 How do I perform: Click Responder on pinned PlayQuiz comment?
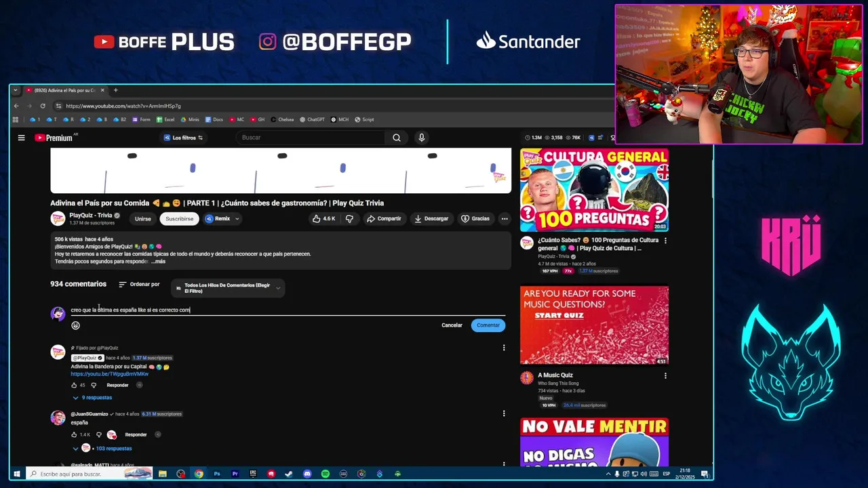click(x=117, y=385)
